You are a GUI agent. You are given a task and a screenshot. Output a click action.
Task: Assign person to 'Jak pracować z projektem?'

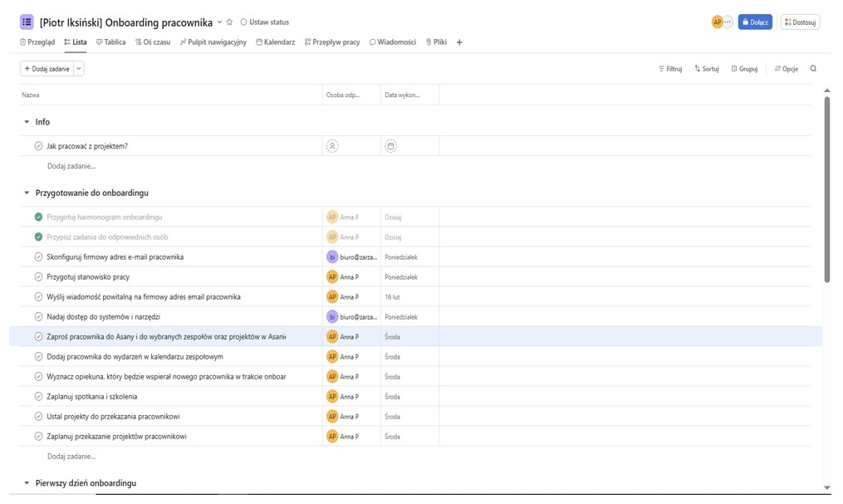pyautogui.click(x=332, y=146)
